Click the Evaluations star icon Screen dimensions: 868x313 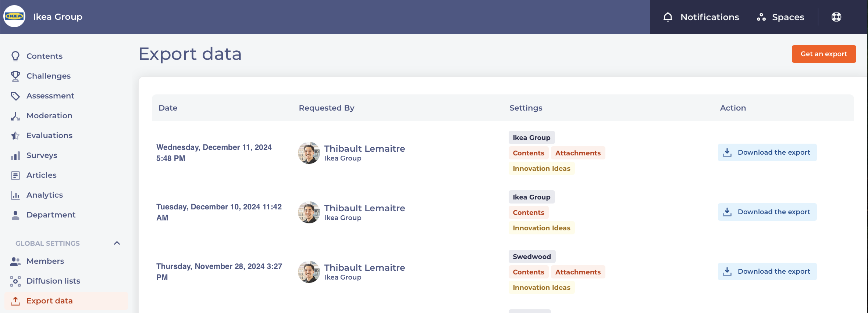[15, 136]
